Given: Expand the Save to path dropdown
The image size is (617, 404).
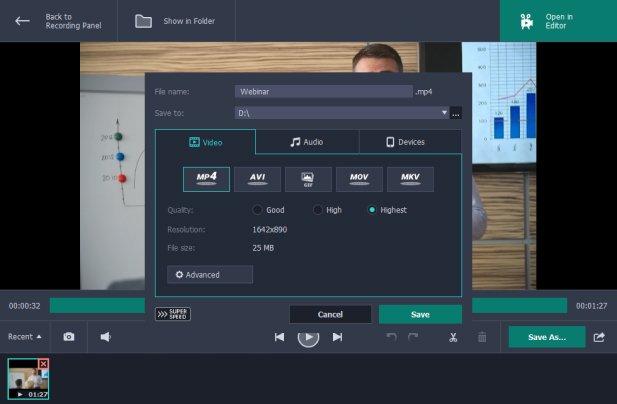Looking at the screenshot, I should (444, 113).
